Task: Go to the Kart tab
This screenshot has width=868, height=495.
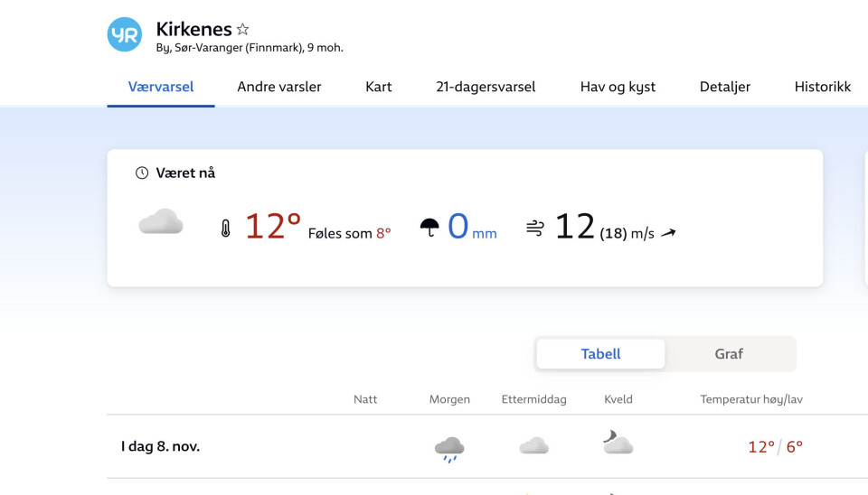Action: [x=379, y=87]
